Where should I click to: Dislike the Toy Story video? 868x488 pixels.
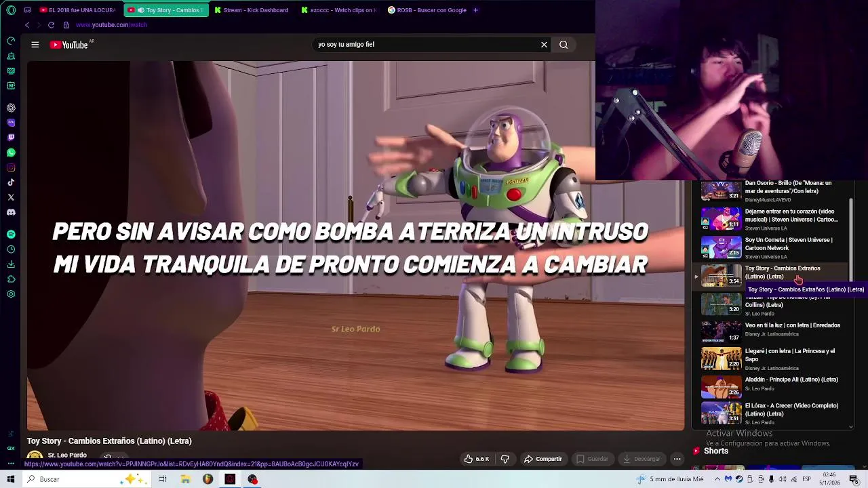[x=505, y=459]
